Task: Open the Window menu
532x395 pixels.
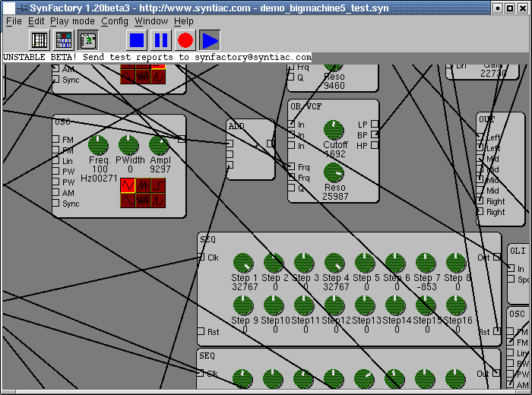Action: pyautogui.click(x=151, y=21)
